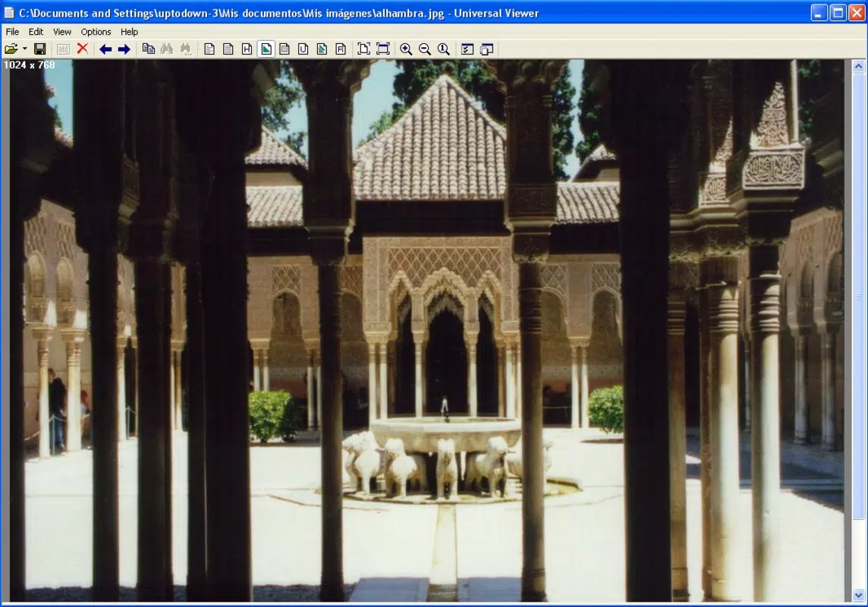Zoom out using the magnifier minus icon
This screenshot has width=868, height=607.
click(x=425, y=49)
